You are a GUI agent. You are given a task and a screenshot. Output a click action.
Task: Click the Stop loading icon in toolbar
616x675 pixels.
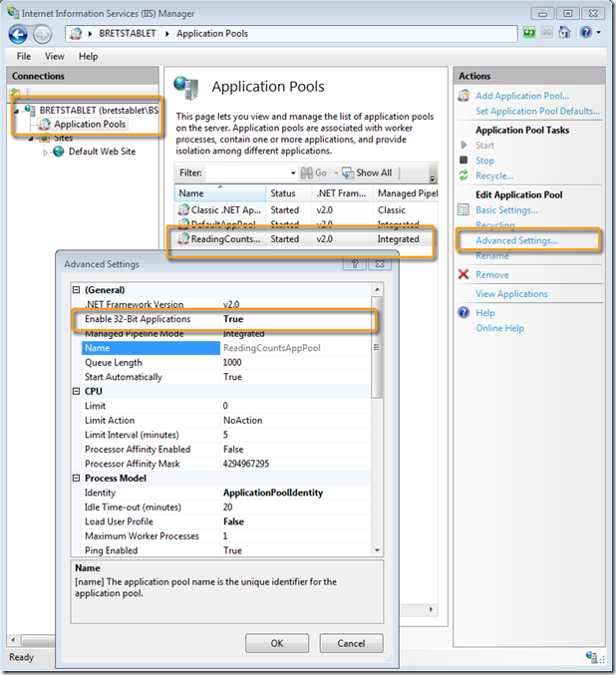(x=546, y=32)
